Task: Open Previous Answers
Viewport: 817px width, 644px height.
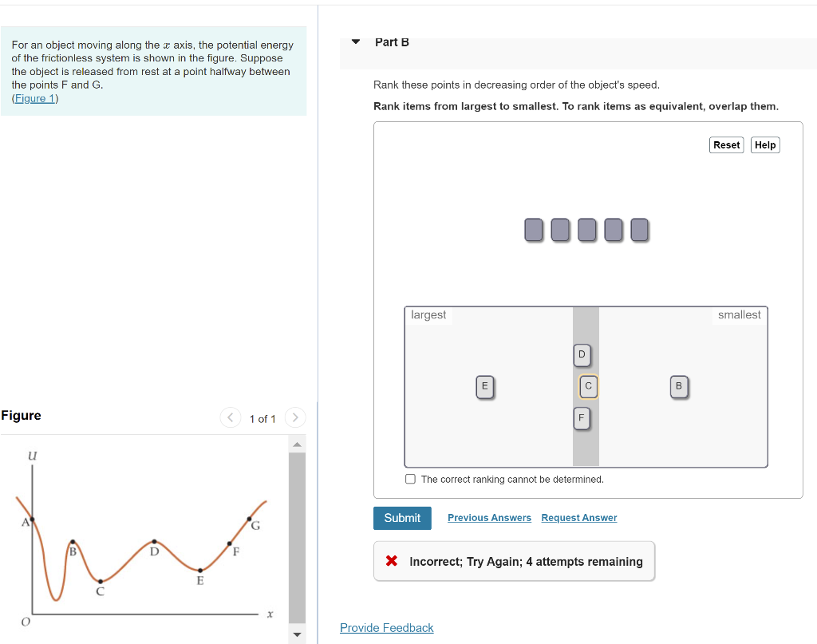Action: 489,517
